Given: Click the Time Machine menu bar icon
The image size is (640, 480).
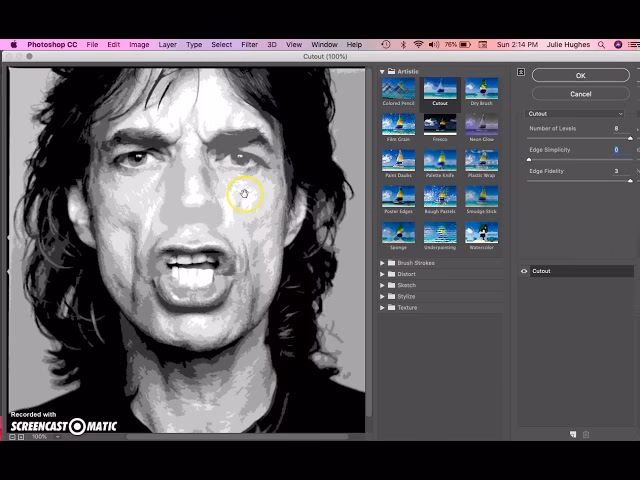Looking at the screenshot, I should (386, 44).
